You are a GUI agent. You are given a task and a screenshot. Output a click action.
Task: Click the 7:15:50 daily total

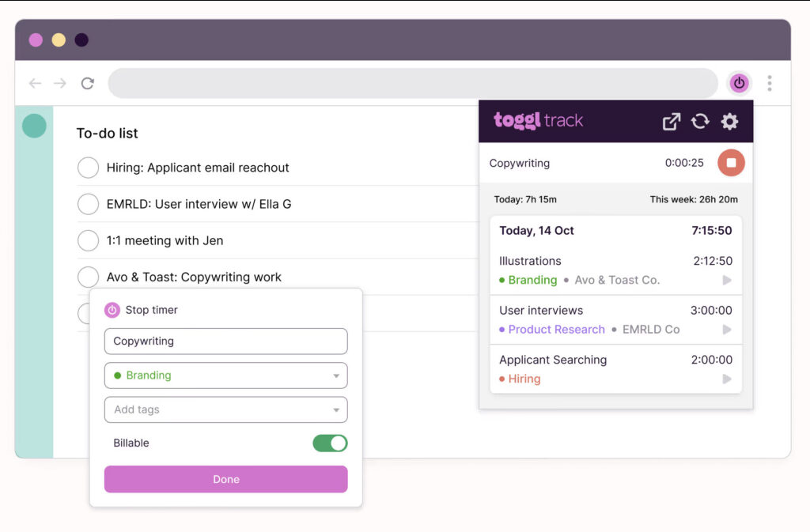[711, 231]
